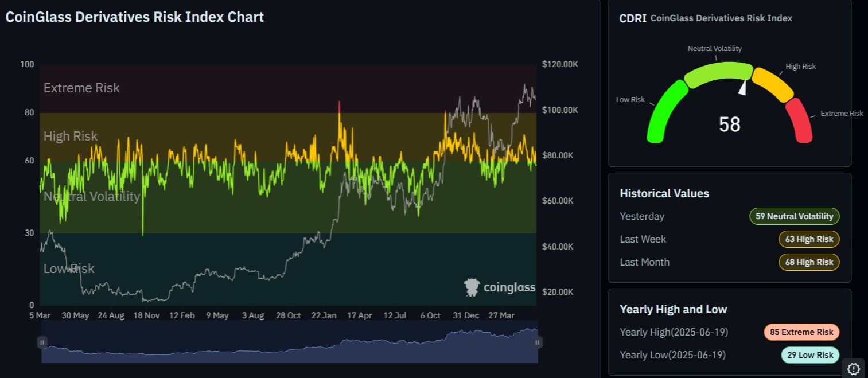Click the '$120.00K' price axis label
The width and height of the screenshot is (868, 378).
coord(560,64)
